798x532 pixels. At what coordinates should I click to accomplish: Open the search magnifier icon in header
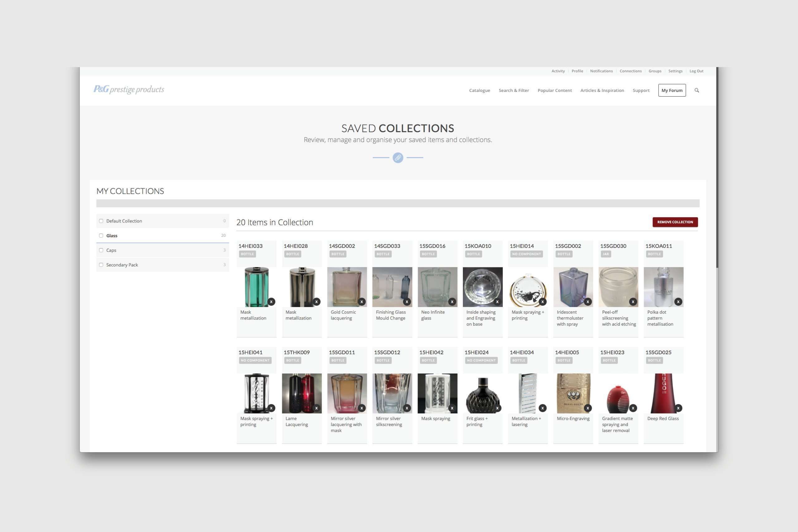697,90
